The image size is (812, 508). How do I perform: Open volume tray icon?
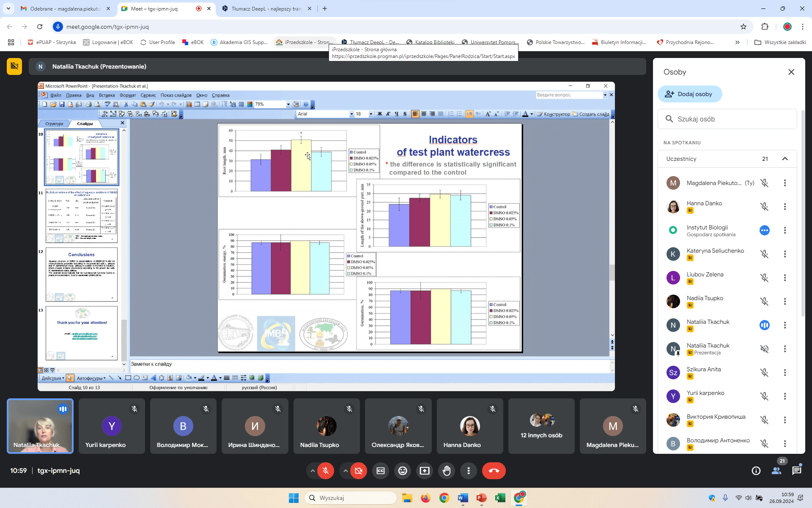tap(749, 498)
